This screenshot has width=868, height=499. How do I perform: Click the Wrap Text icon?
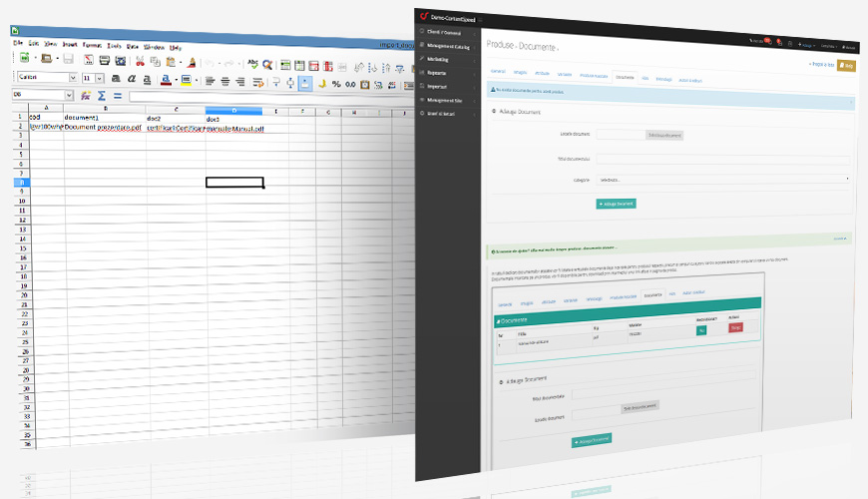[x=257, y=83]
